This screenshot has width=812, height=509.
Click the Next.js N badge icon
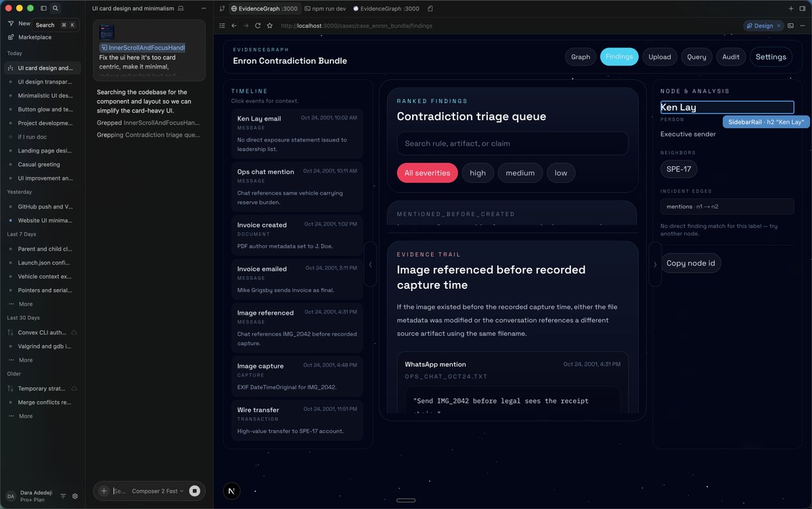pyautogui.click(x=231, y=491)
